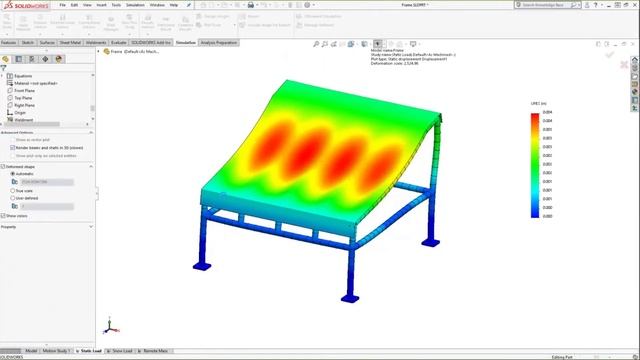Image resolution: width=640 pixels, height=360 pixels.
Task: Click the red Cancel X in viewport
Action: 624,64
